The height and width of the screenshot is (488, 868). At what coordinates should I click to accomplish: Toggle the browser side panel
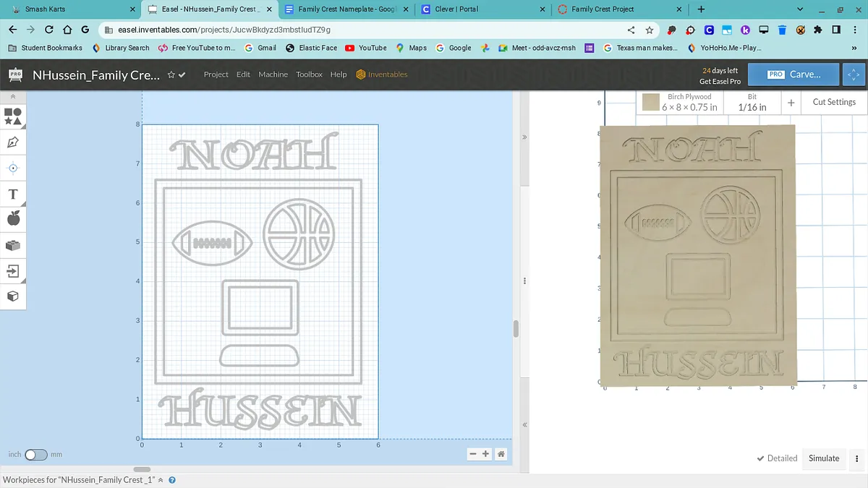(x=837, y=30)
